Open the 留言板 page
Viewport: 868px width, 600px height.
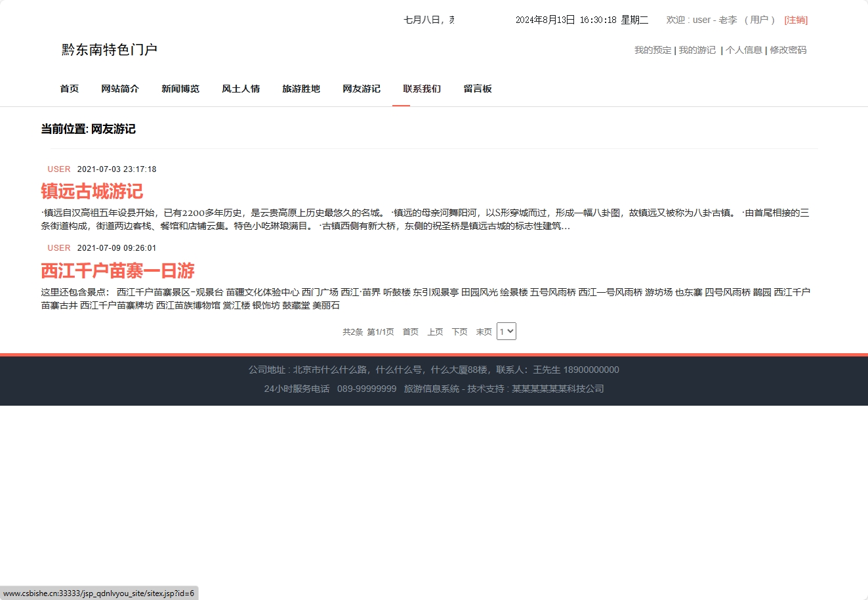[x=478, y=89]
